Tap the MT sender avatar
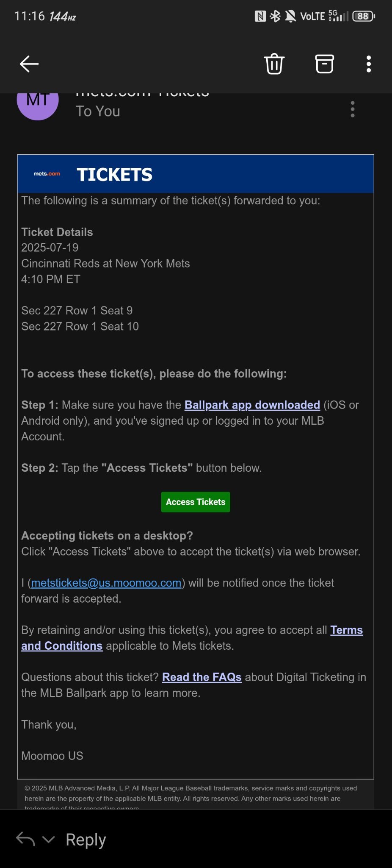 38,102
